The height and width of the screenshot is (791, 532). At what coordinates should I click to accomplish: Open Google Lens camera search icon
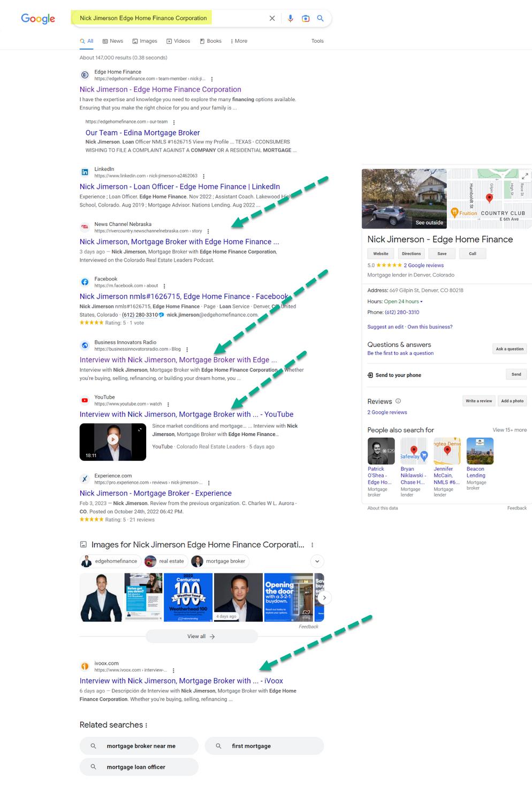[x=306, y=18]
